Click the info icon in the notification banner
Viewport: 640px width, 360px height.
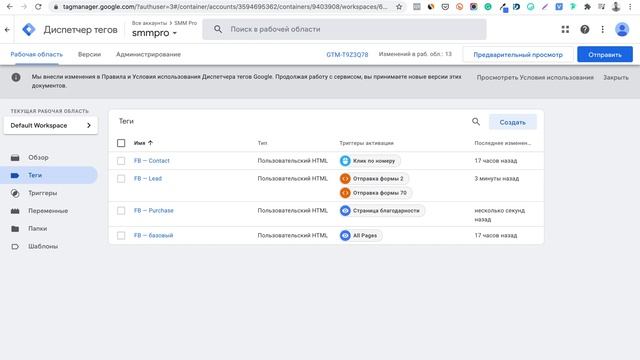(16, 77)
